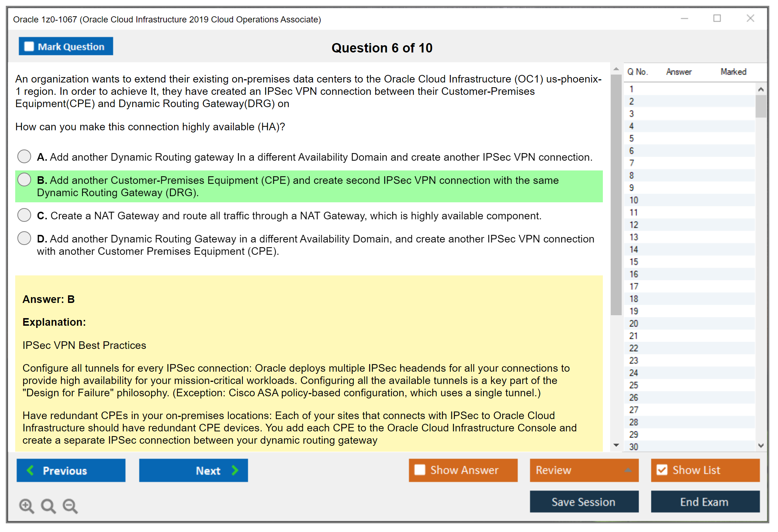Select answer option A radio button
This screenshot has height=532, width=778.
coord(24,157)
